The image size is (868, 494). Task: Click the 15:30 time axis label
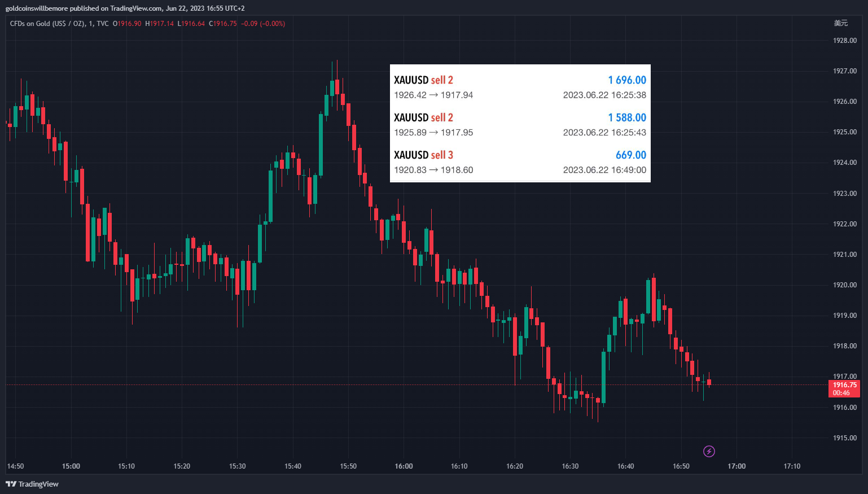click(238, 466)
